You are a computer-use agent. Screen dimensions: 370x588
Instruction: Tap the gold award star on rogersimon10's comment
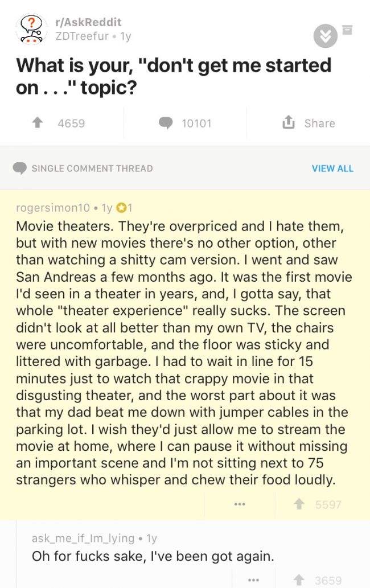121,207
